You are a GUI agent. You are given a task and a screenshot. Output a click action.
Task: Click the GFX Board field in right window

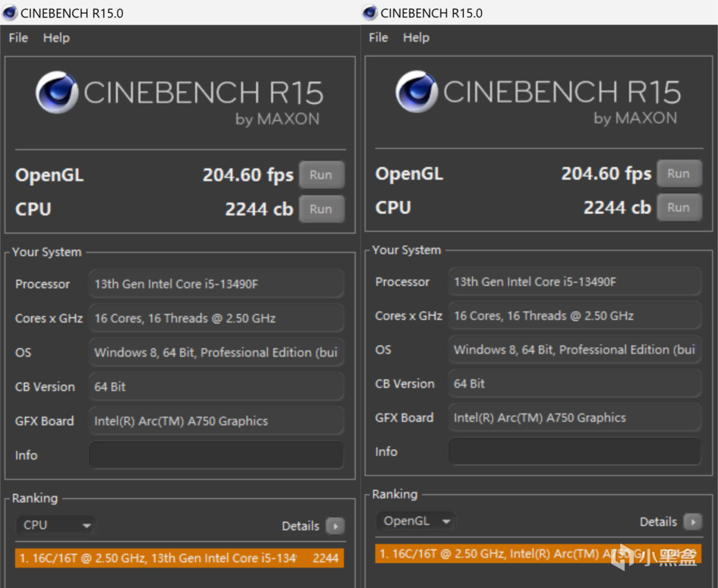[575, 417]
